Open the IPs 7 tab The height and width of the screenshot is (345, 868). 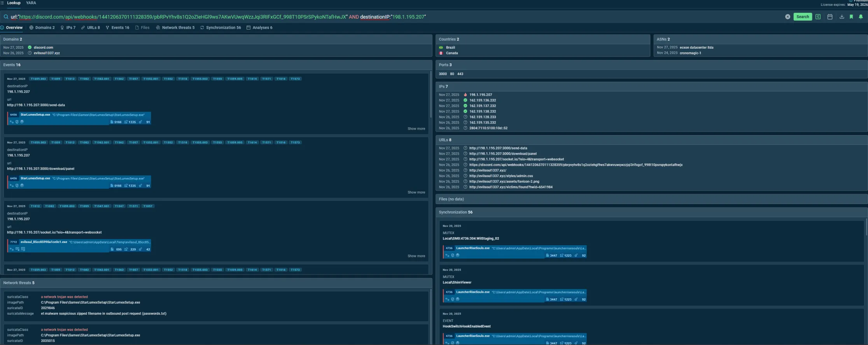68,28
